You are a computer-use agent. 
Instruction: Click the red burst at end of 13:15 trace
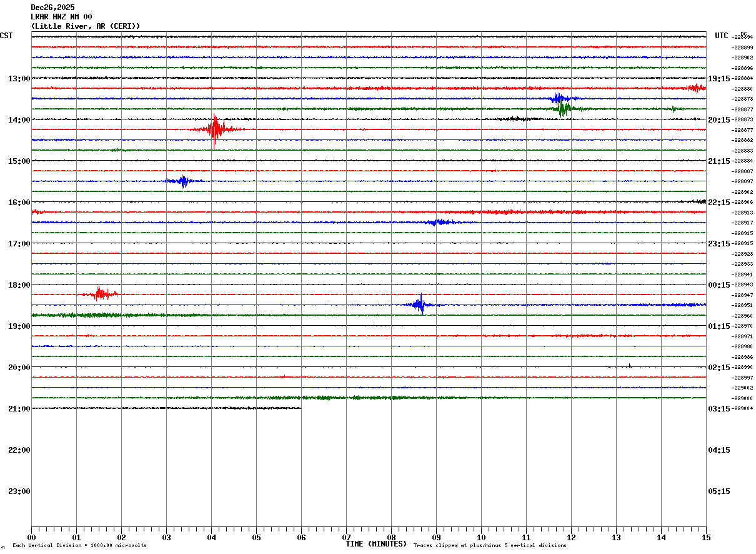pyautogui.click(x=695, y=88)
